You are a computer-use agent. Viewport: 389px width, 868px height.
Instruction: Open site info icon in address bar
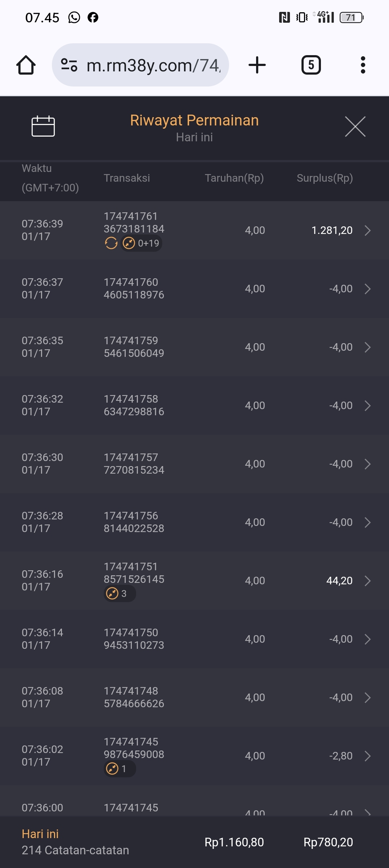[69, 65]
